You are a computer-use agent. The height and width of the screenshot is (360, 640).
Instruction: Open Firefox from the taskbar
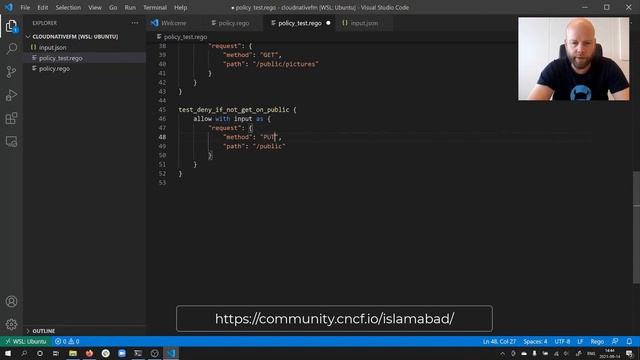click(x=89, y=353)
